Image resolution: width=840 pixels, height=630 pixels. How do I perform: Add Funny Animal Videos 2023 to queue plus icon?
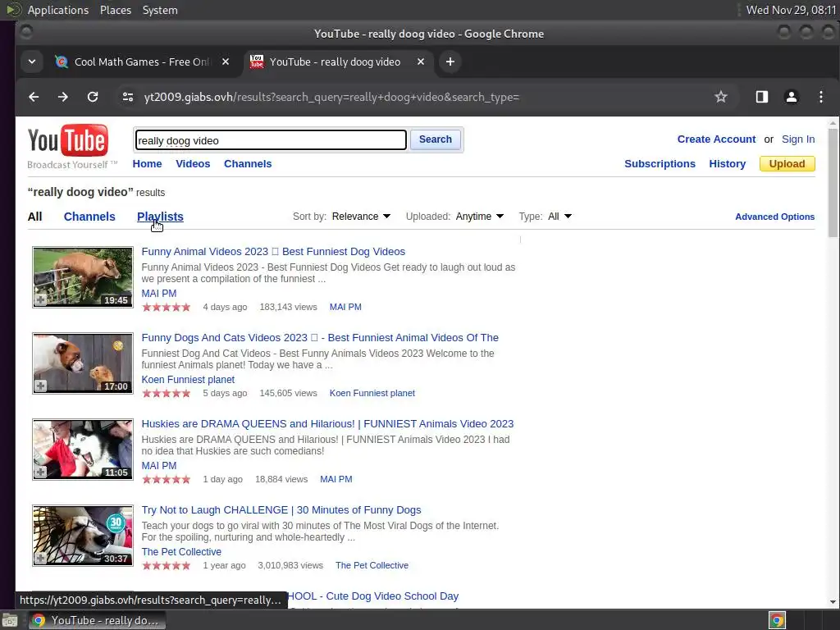pyautogui.click(x=41, y=300)
